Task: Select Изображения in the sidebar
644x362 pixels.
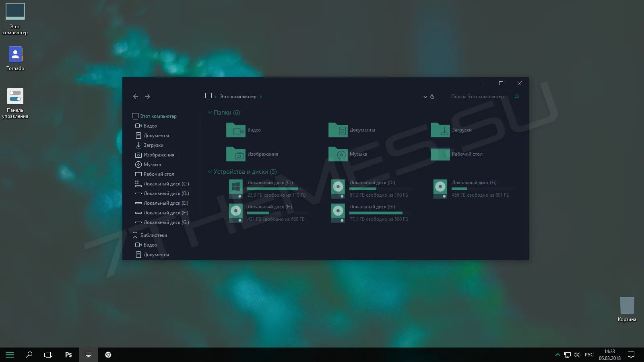Action: click(x=159, y=154)
